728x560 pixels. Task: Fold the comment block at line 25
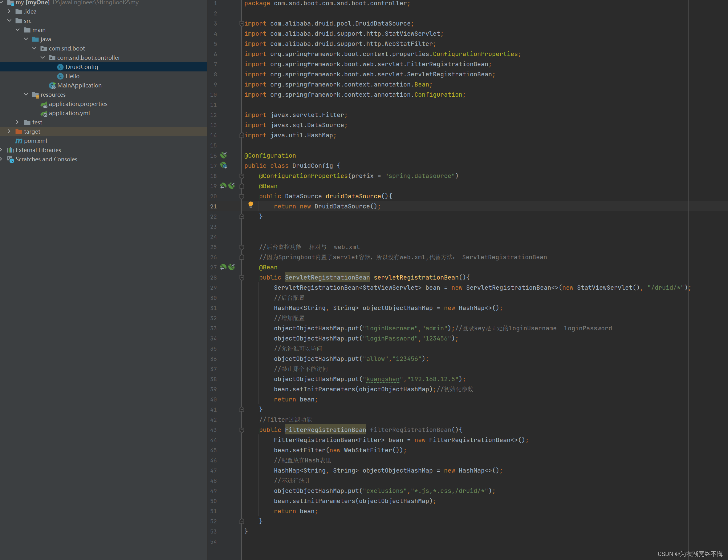(242, 247)
